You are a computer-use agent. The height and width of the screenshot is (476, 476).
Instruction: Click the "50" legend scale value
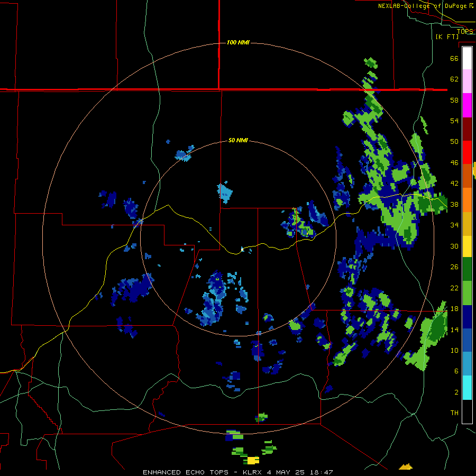[454, 141]
